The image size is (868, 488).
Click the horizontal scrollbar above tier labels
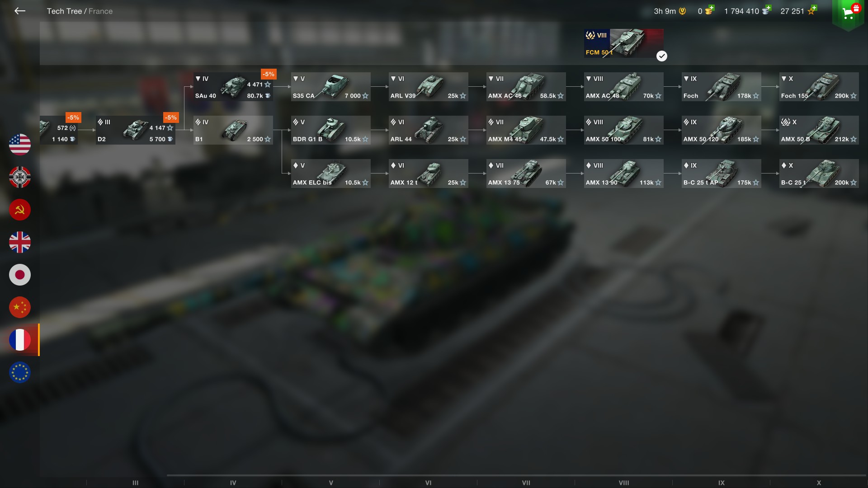tap(516, 475)
